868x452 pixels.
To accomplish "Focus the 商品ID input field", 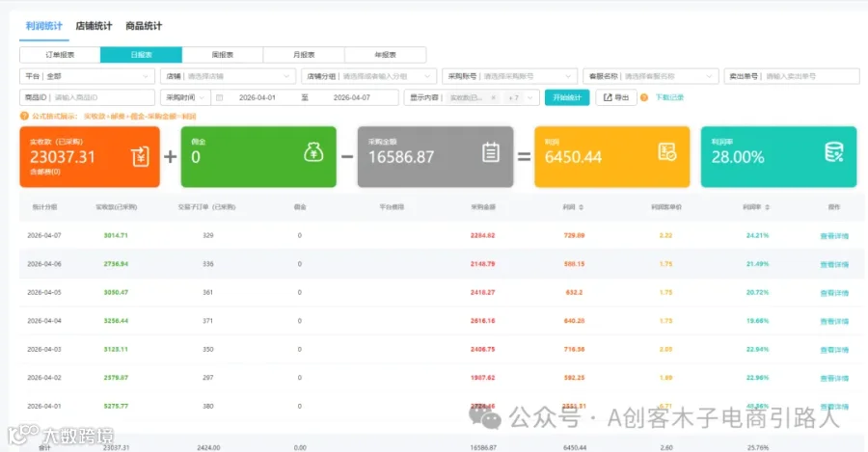I will point(87,97).
